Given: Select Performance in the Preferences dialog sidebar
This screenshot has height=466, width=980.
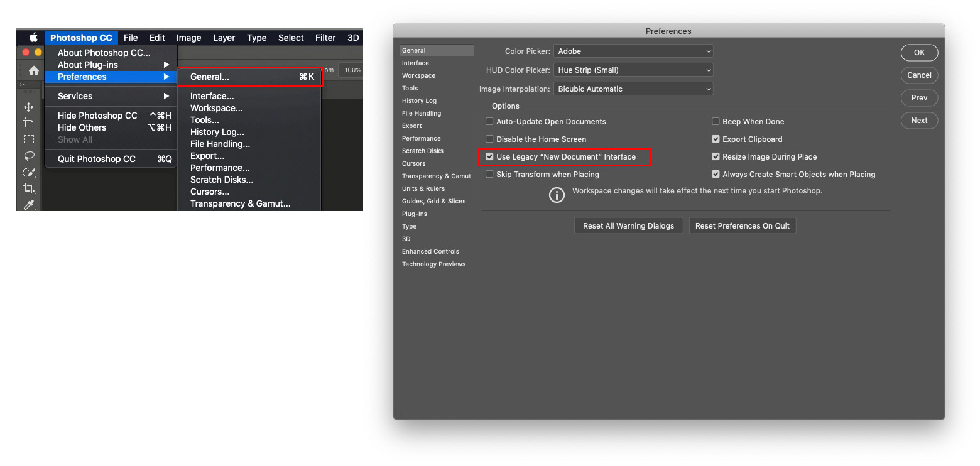Looking at the screenshot, I should [x=437, y=138].
